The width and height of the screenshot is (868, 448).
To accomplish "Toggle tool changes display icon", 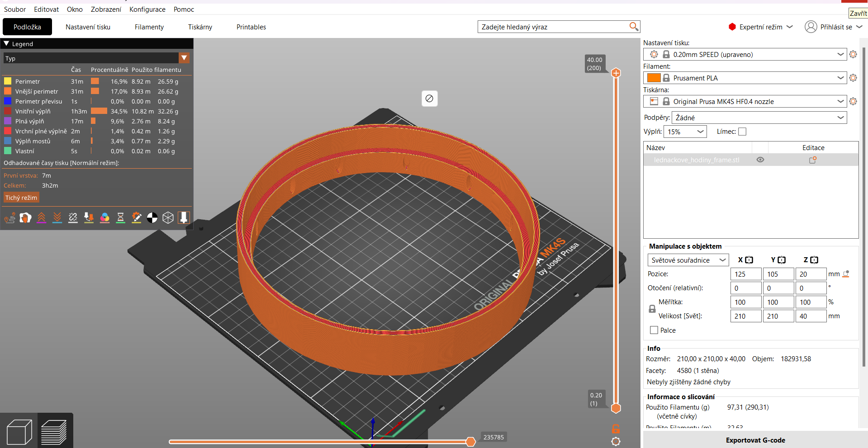I will [x=89, y=218].
